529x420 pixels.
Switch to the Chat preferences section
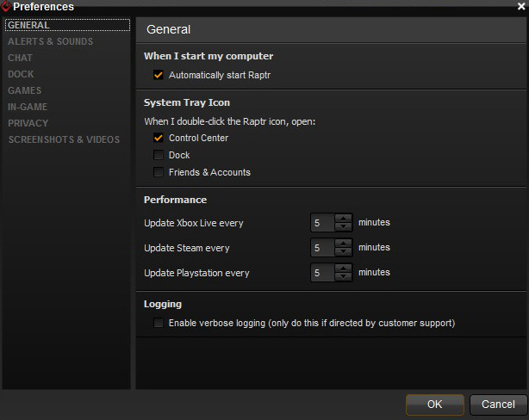point(20,58)
